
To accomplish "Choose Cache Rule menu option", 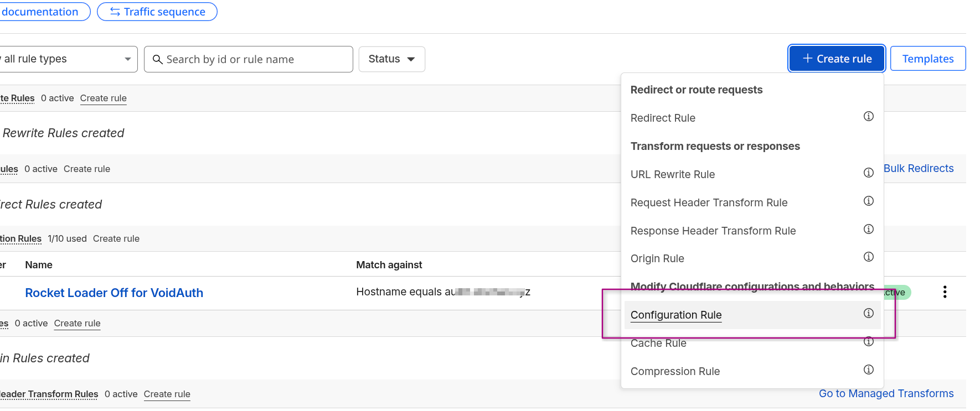I will 658,344.
